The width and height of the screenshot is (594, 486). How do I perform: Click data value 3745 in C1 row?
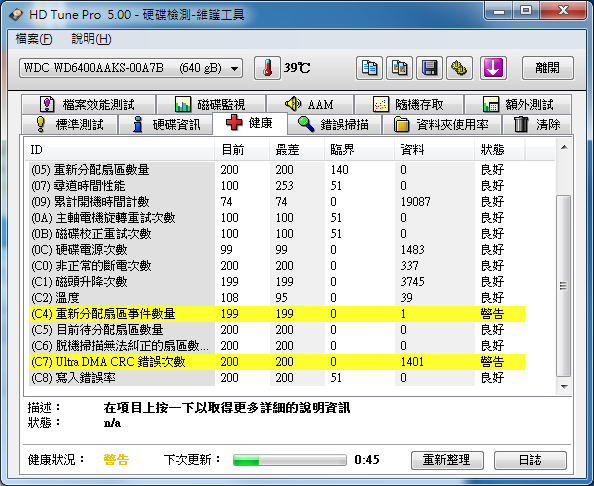pyautogui.click(x=413, y=282)
